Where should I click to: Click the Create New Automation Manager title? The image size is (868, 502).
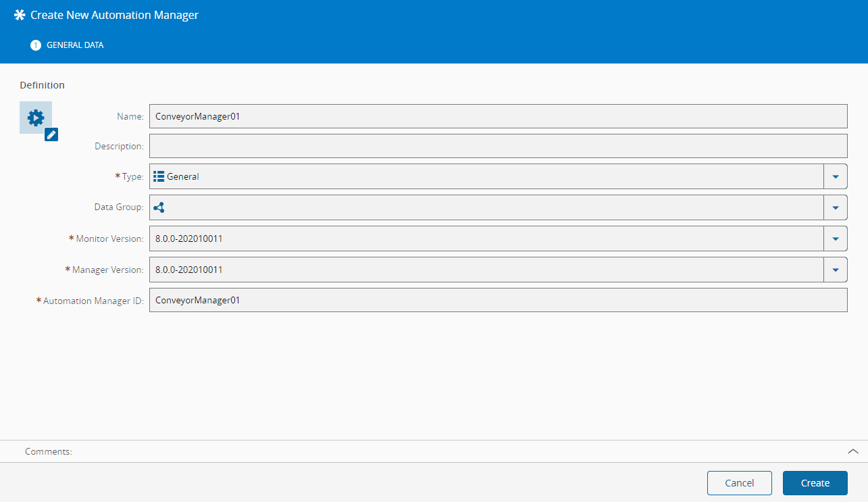pyautogui.click(x=115, y=15)
